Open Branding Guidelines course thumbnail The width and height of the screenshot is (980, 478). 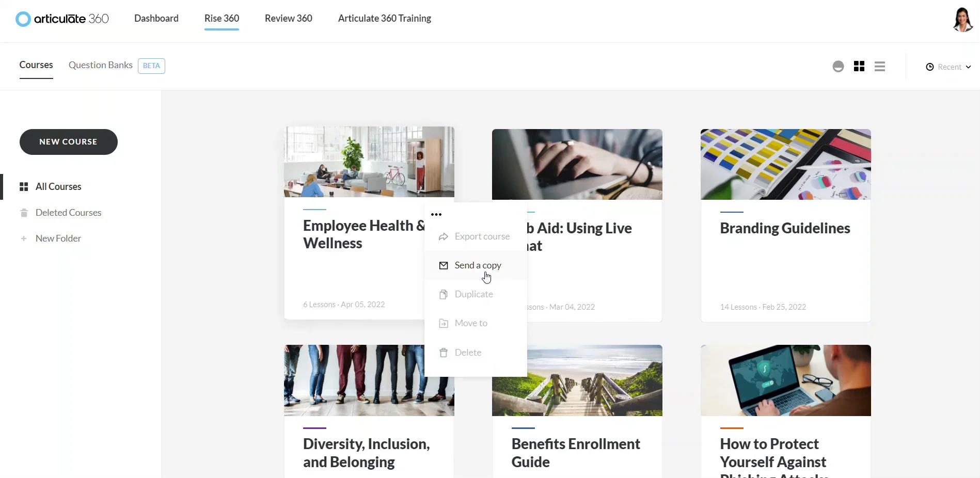[785, 164]
